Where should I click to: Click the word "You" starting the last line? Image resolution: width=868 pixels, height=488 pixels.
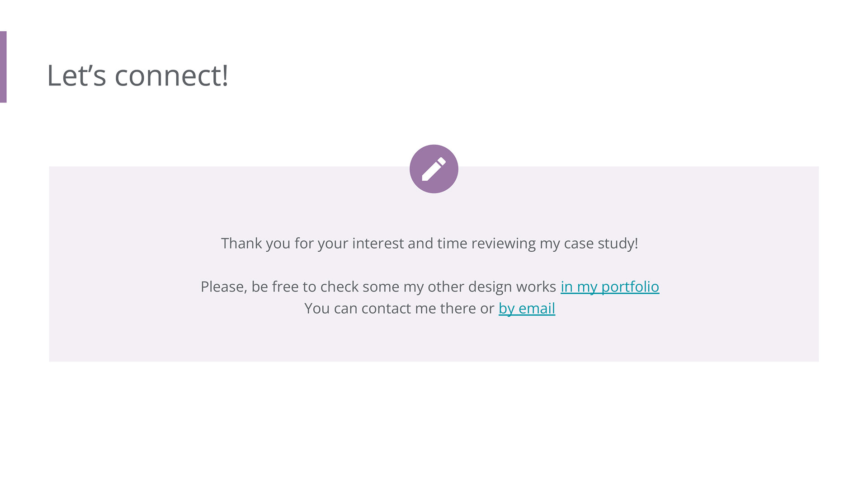tap(317, 309)
